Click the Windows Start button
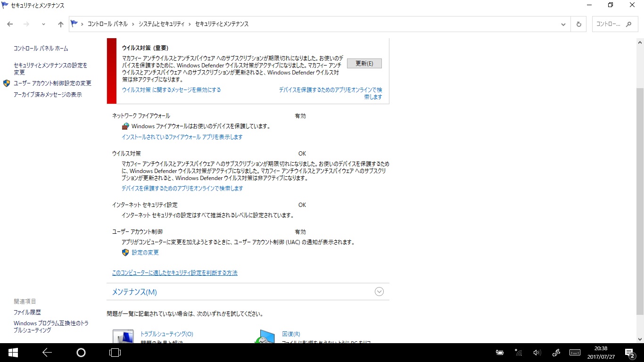644x362 pixels. click(13, 352)
